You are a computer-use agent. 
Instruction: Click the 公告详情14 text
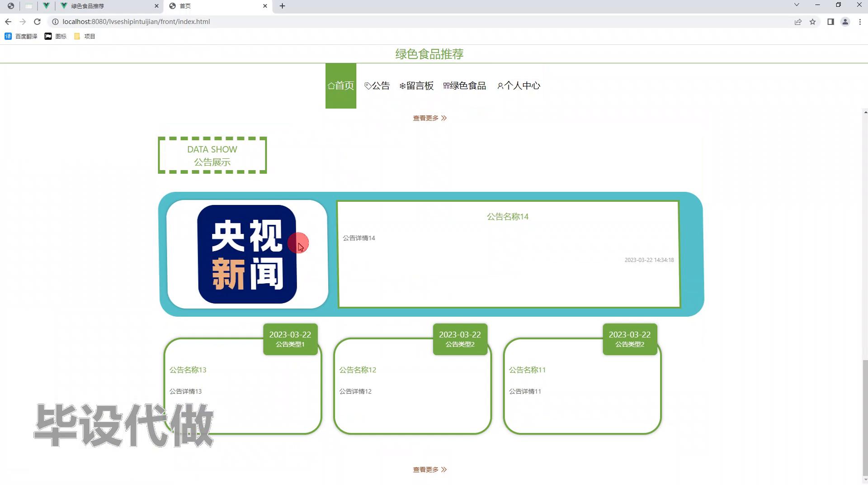point(359,238)
